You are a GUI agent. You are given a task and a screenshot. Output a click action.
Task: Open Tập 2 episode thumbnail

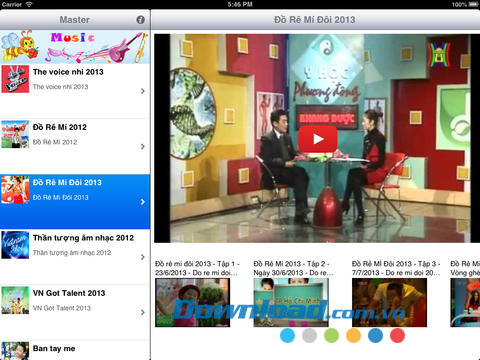pyautogui.click(x=291, y=303)
